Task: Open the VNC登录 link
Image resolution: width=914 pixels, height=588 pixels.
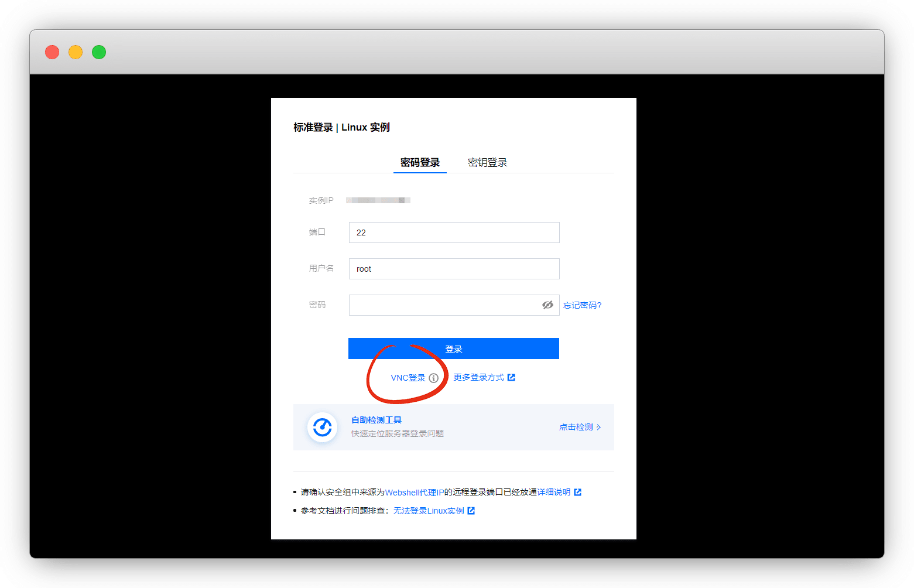Action: (x=408, y=378)
